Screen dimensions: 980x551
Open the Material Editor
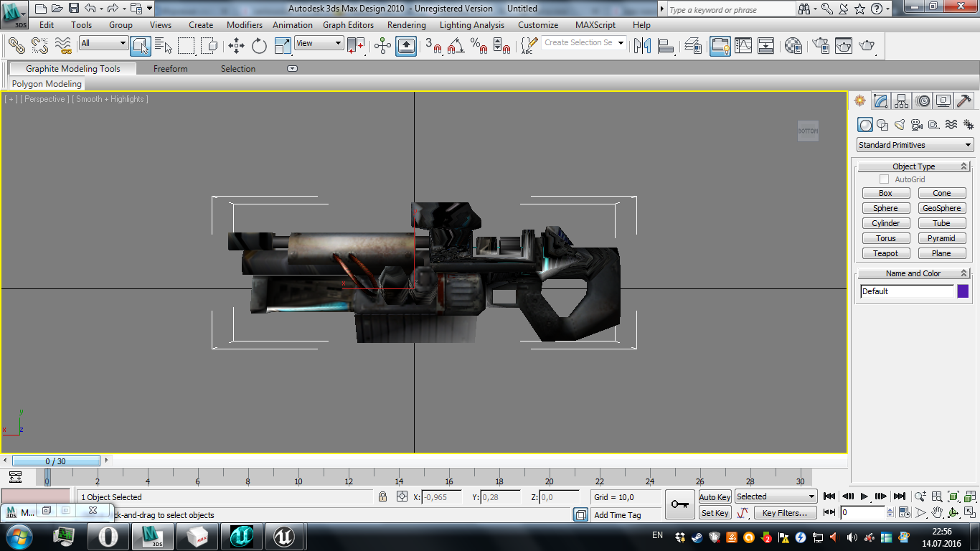pyautogui.click(x=793, y=46)
